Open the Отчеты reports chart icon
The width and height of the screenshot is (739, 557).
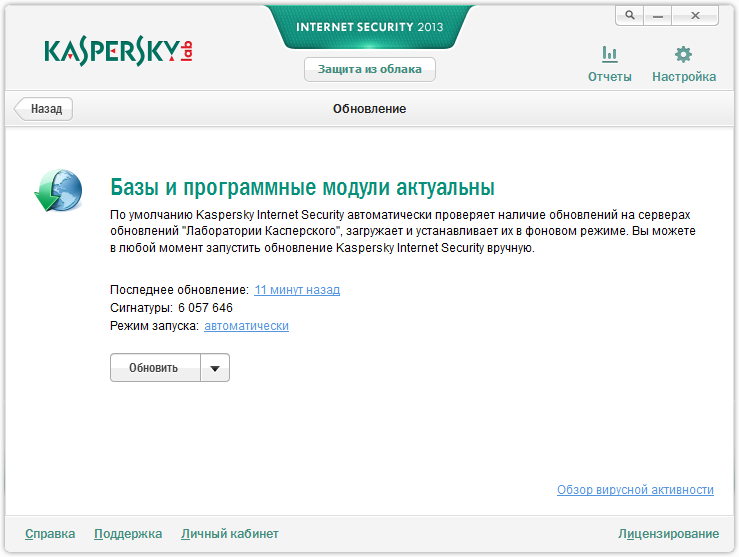(x=609, y=54)
